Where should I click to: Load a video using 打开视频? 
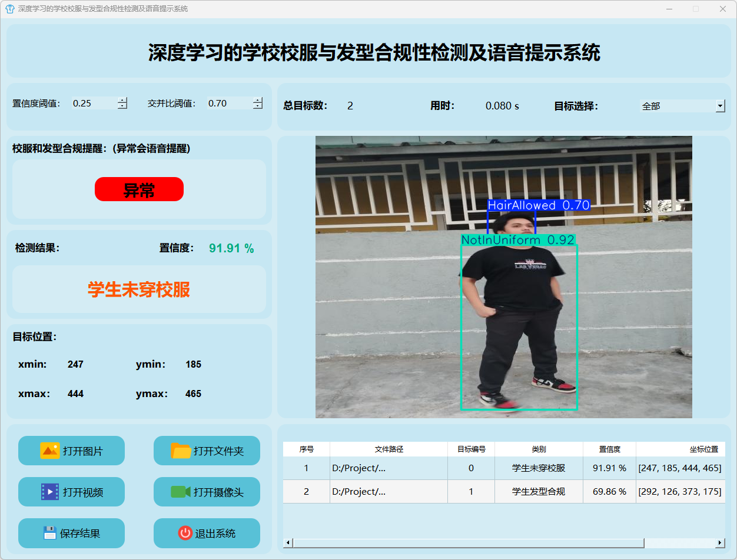71,492
